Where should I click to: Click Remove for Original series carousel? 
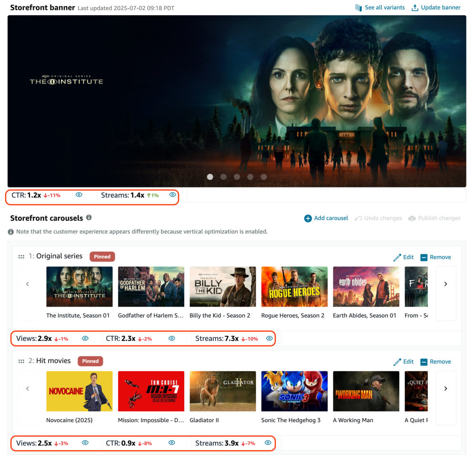440,257
